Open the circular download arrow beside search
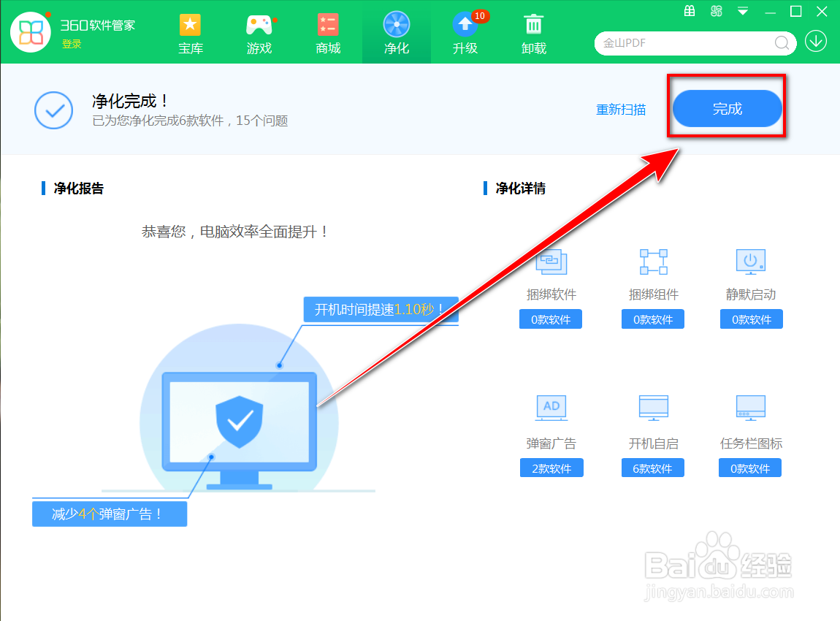840x621 pixels. pos(816,42)
